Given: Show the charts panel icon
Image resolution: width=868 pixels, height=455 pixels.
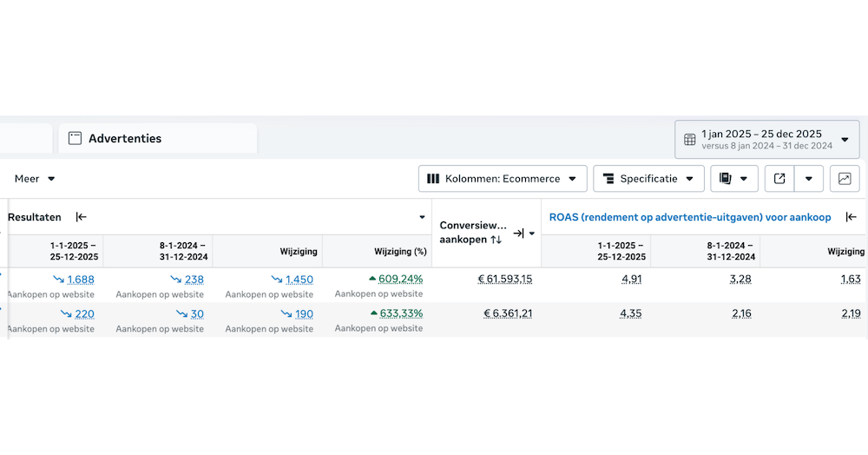Looking at the screenshot, I should click(845, 179).
